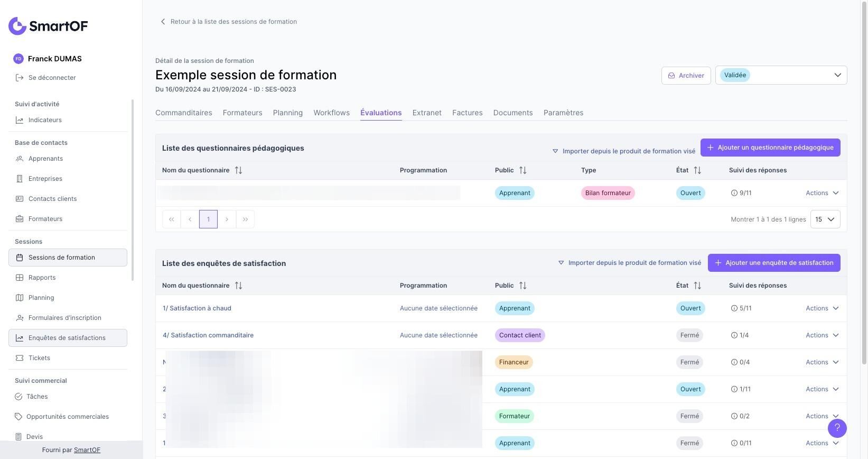Select page 1 in the pagination

[208, 219]
